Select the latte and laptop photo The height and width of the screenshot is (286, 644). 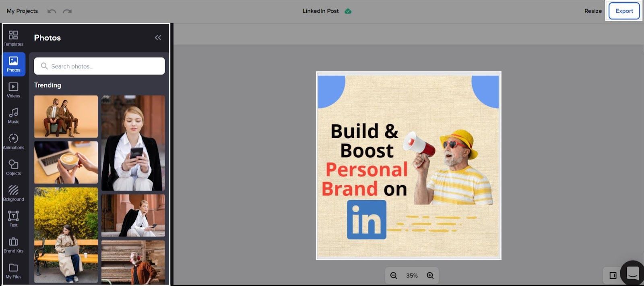click(x=66, y=162)
